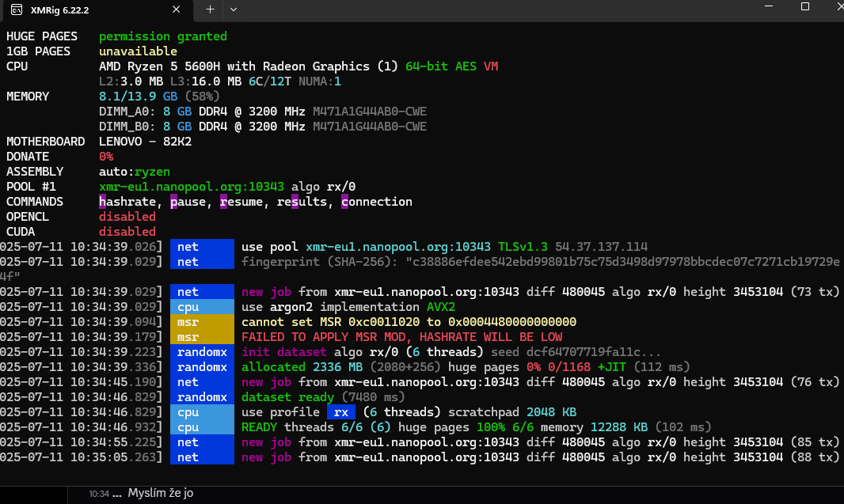Click the terminal icon in XMRig tab

tap(17, 9)
